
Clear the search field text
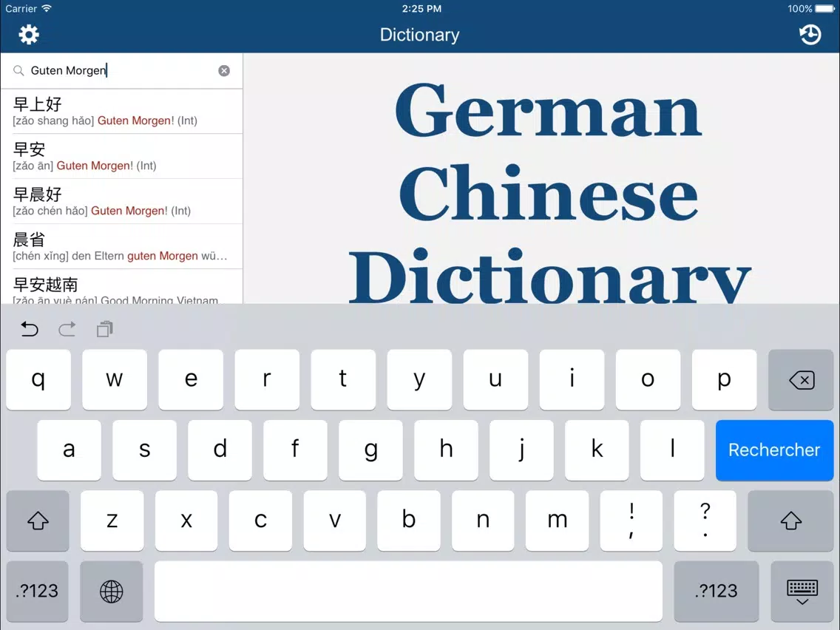coord(224,71)
